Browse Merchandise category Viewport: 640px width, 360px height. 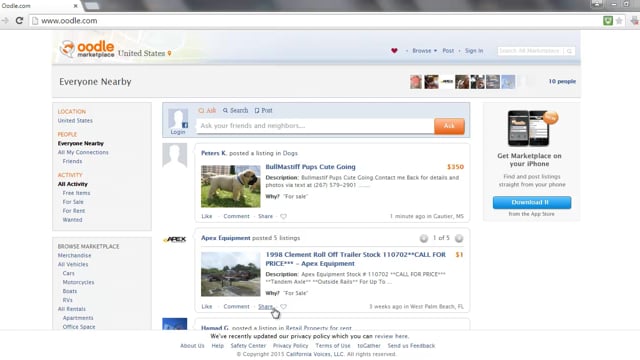74,256
